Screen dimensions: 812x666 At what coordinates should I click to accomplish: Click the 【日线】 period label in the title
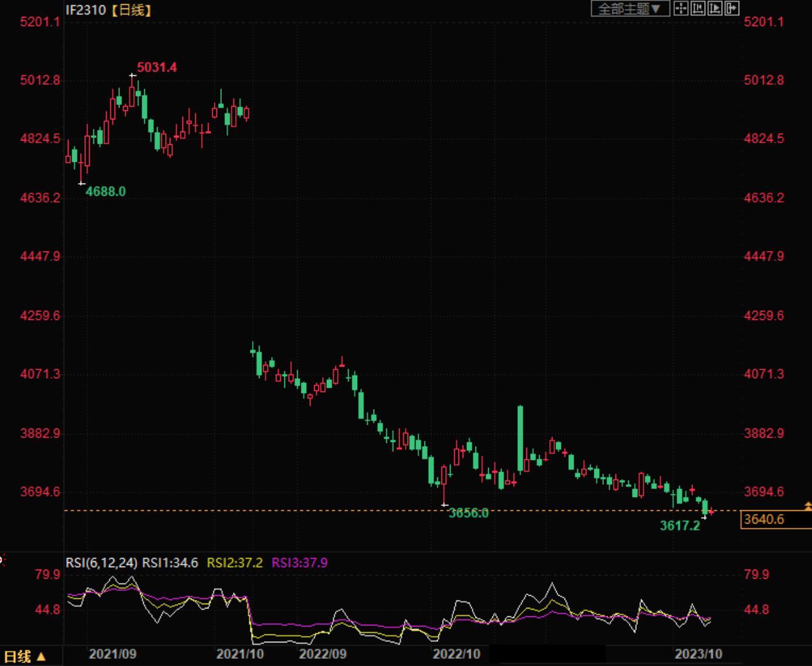[131, 10]
